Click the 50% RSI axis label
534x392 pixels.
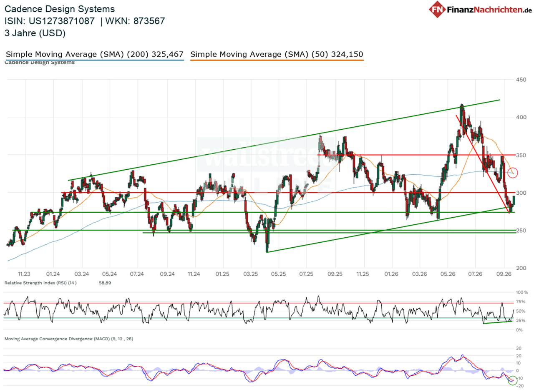tap(521, 311)
